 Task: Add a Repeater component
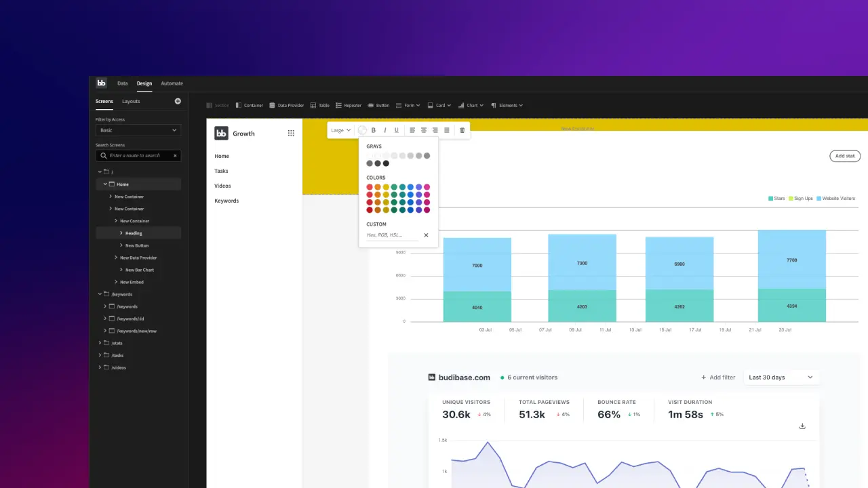click(349, 105)
